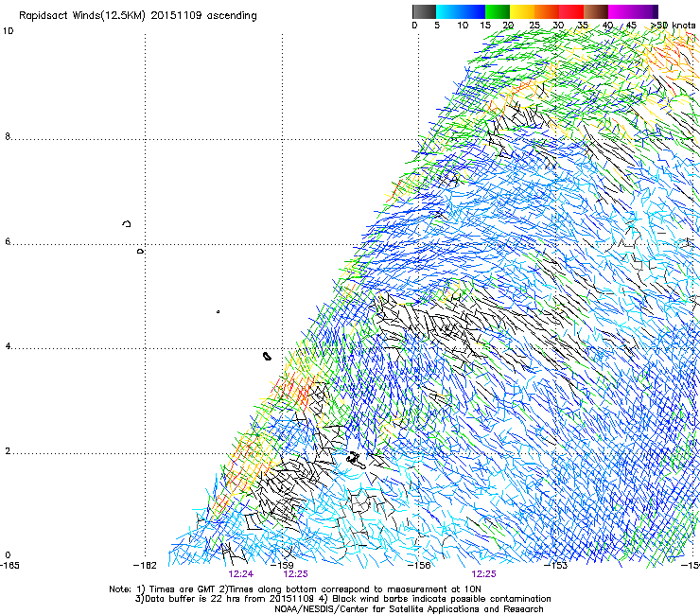The height and width of the screenshot is (615, 700).
Task: Click latitude label '4' on left axis
Action: [x=8, y=346]
